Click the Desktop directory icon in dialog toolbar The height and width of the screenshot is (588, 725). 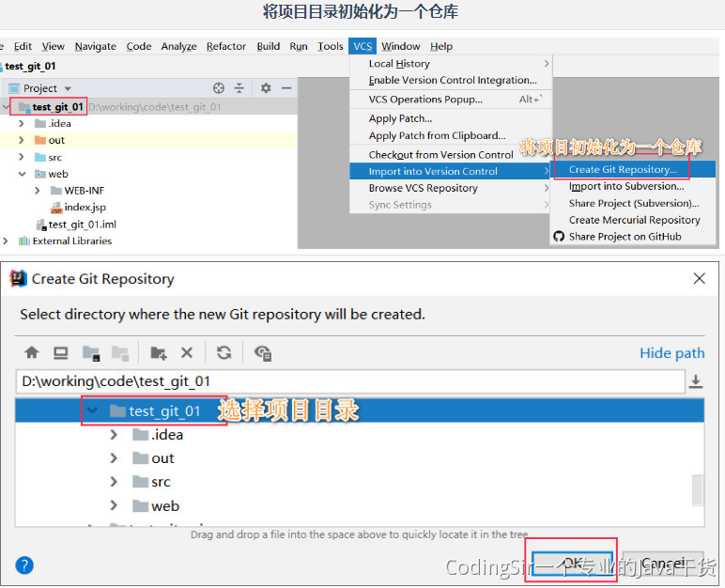click(x=60, y=353)
